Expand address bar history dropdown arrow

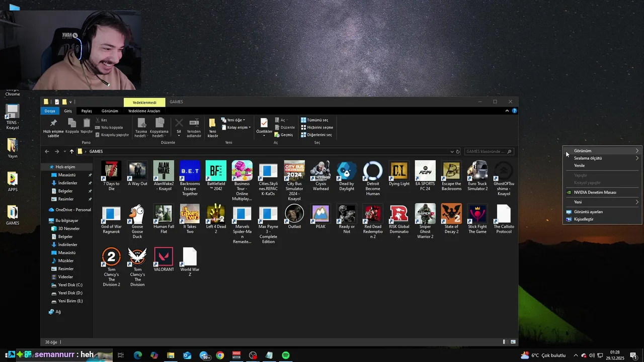[452, 151]
